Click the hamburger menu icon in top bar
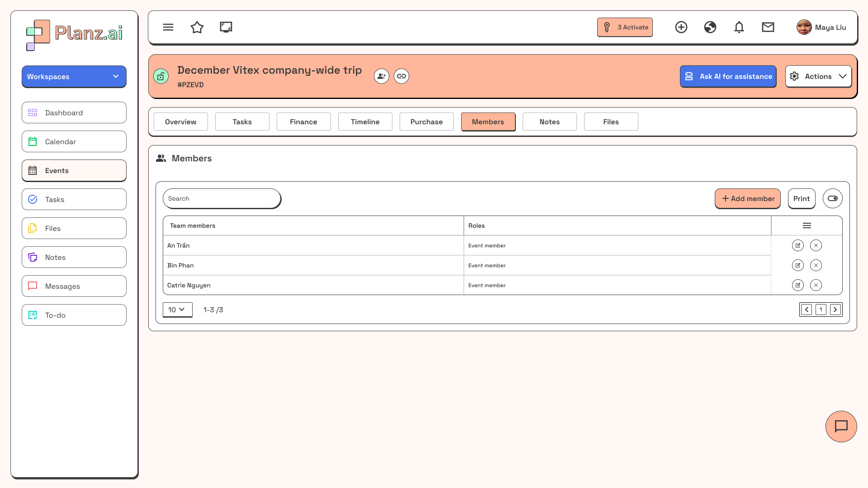This screenshot has width=868, height=488. (x=168, y=27)
